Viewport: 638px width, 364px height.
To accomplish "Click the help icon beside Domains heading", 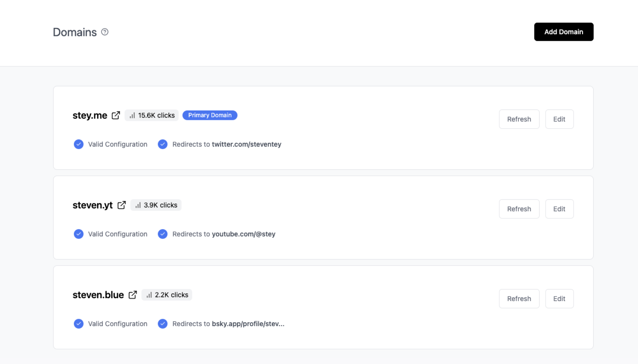I will (105, 32).
